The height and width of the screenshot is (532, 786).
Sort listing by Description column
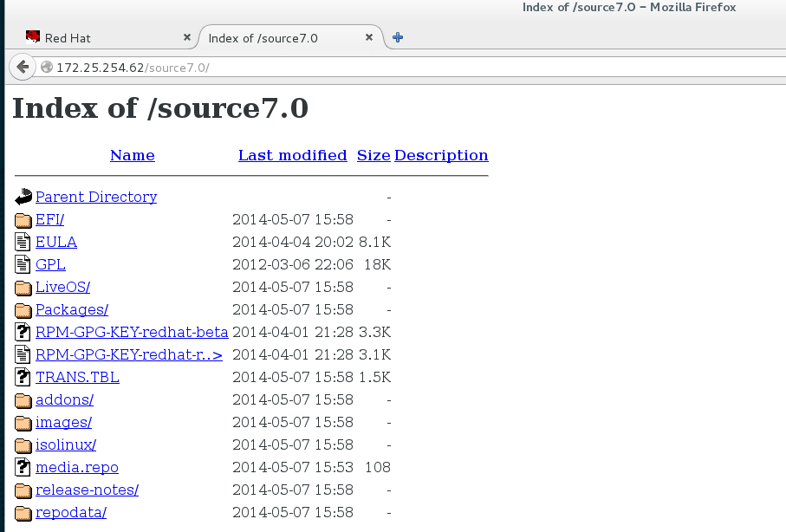point(441,155)
